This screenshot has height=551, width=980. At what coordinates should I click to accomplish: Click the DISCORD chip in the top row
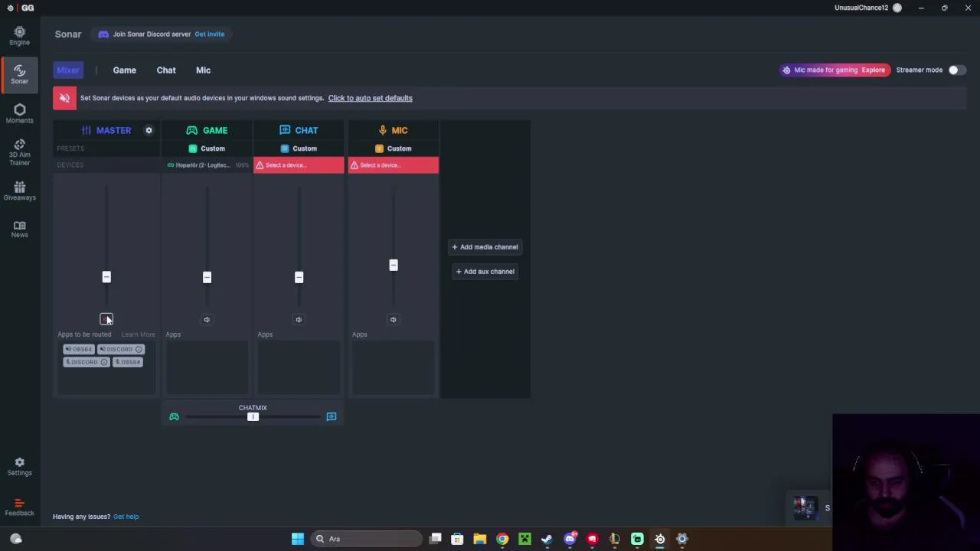(x=121, y=349)
